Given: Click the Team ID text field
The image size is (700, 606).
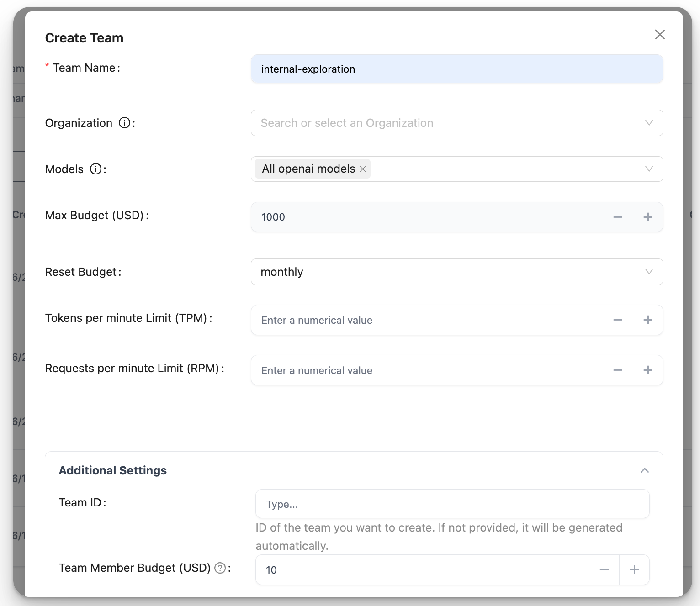Looking at the screenshot, I should pyautogui.click(x=451, y=504).
